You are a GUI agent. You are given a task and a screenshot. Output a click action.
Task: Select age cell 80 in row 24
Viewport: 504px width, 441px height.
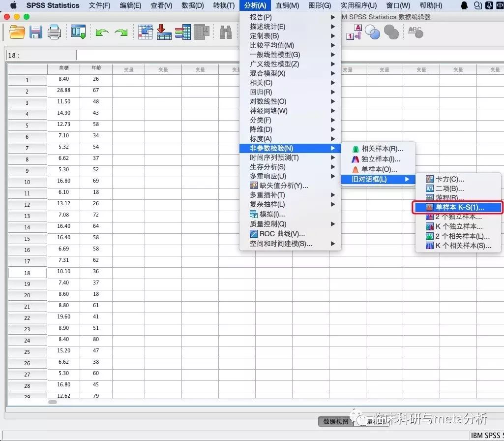[x=96, y=339]
